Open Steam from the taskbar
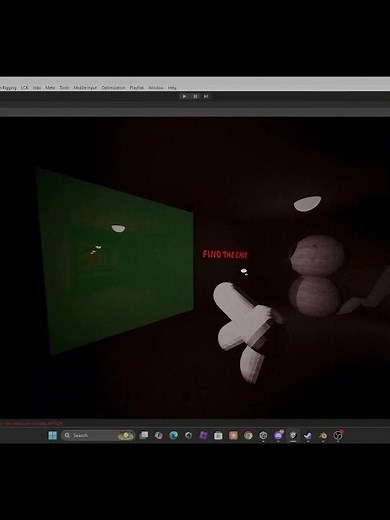 coord(308,435)
